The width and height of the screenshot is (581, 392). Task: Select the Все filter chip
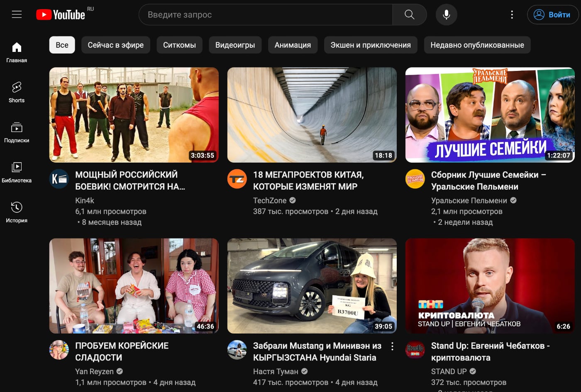[62, 45]
